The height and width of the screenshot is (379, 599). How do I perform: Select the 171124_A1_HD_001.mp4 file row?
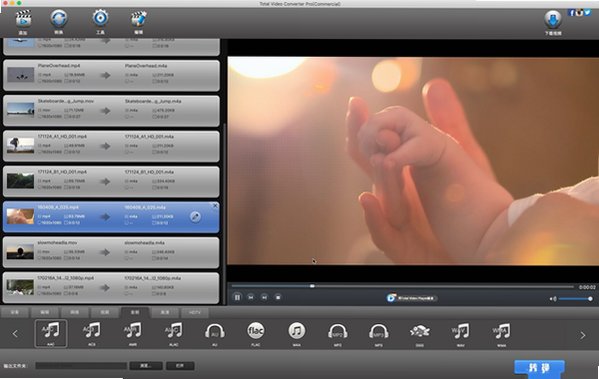tap(111, 146)
